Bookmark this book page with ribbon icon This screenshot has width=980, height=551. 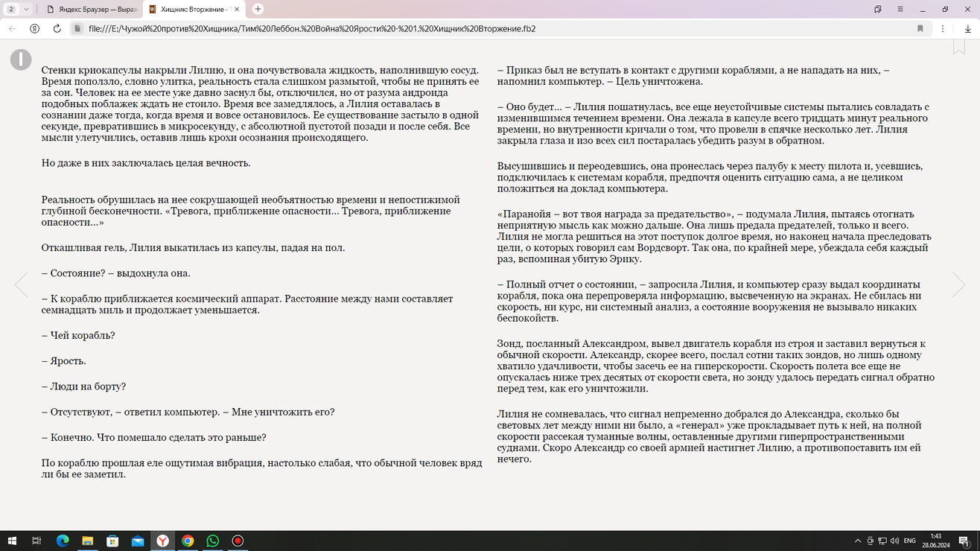point(958,47)
